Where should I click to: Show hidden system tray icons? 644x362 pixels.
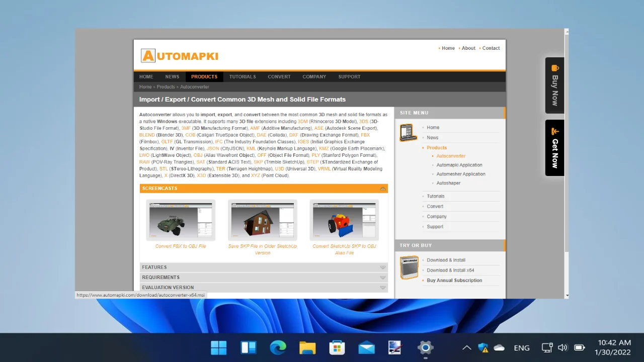click(466, 347)
